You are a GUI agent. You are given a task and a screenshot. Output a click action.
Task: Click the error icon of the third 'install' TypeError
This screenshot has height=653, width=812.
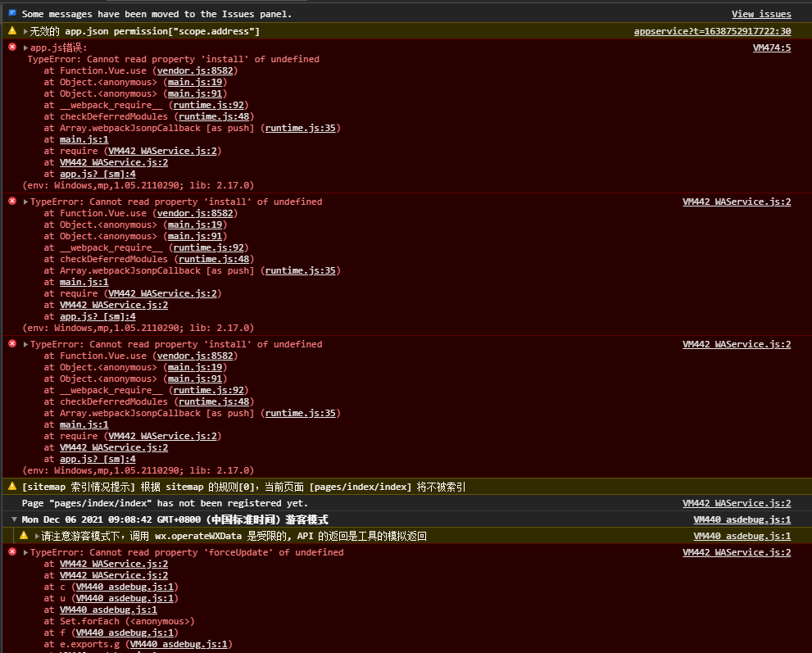tap(12, 343)
